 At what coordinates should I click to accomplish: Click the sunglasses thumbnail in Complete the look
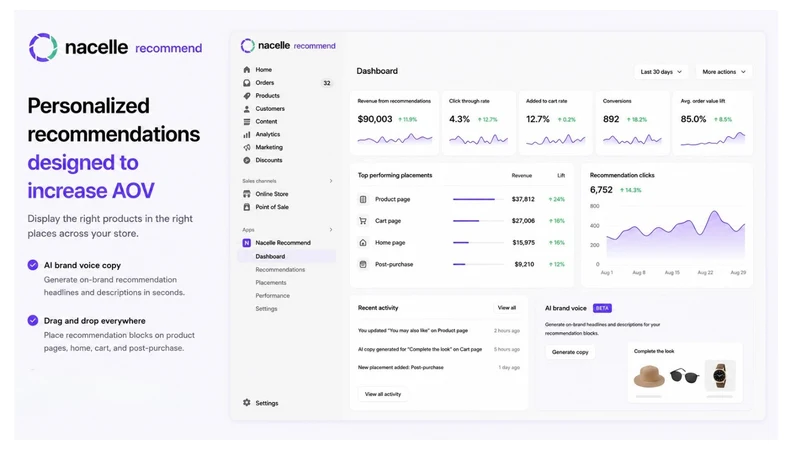coord(684,376)
